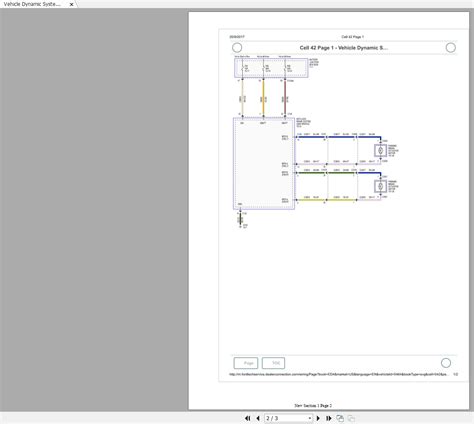This screenshot has width=474, height=424.
Task: Click the greyed-out pages icon in toolbar
Action: click(351, 418)
